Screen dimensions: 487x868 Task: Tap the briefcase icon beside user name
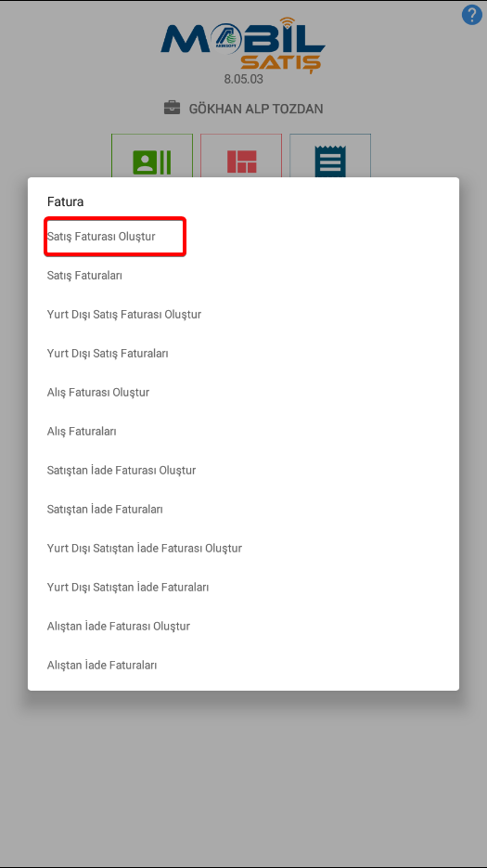coord(173,108)
